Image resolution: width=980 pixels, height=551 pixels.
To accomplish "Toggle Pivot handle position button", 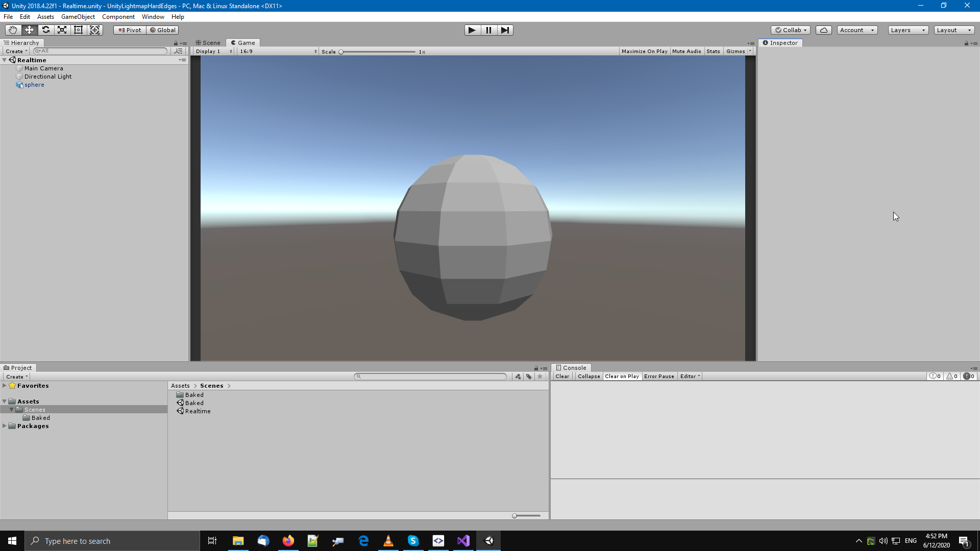I will pyautogui.click(x=130, y=30).
